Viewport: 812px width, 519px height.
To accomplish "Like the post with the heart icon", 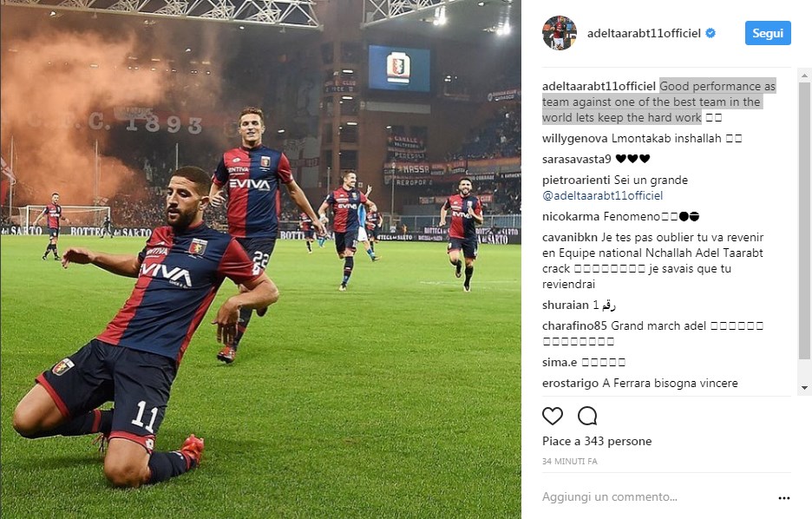I will (552, 416).
